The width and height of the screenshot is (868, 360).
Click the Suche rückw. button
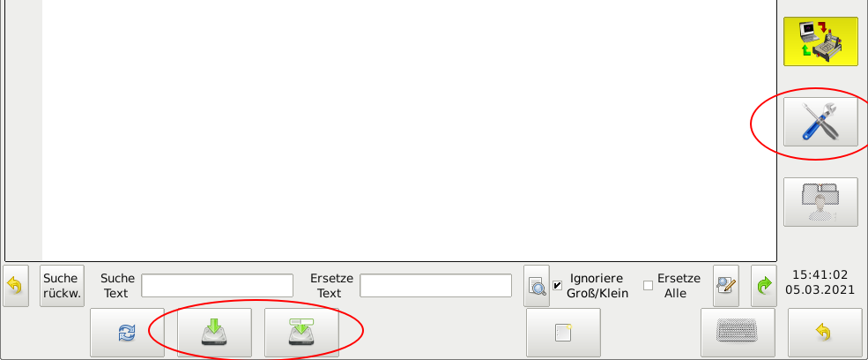62,286
